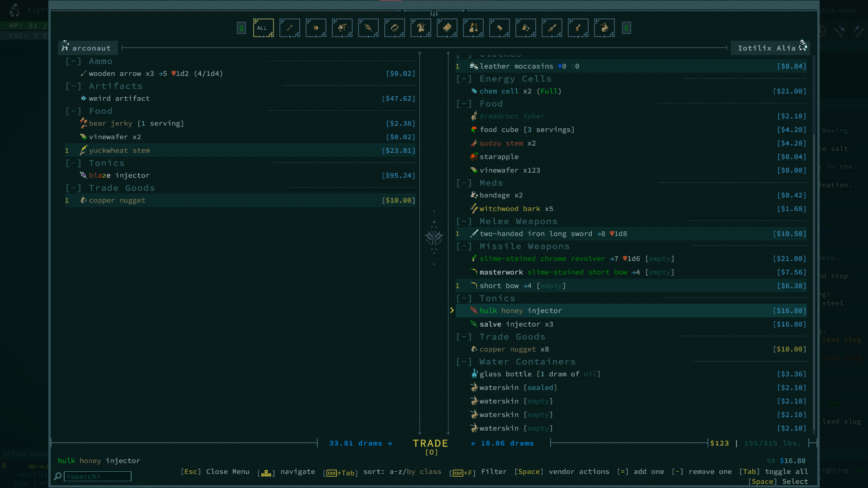The width and height of the screenshot is (868, 488).
Task: Filter by the arrow ammo category icon
Action: 289,28
